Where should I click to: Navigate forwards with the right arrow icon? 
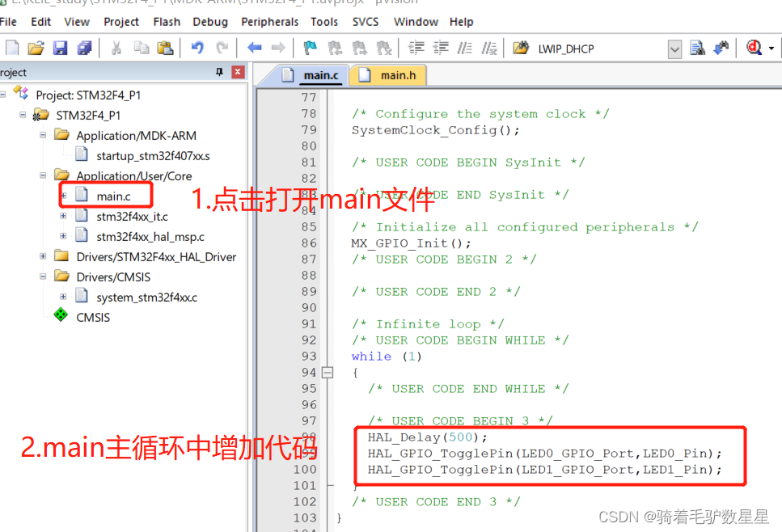(x=278, y=48)
